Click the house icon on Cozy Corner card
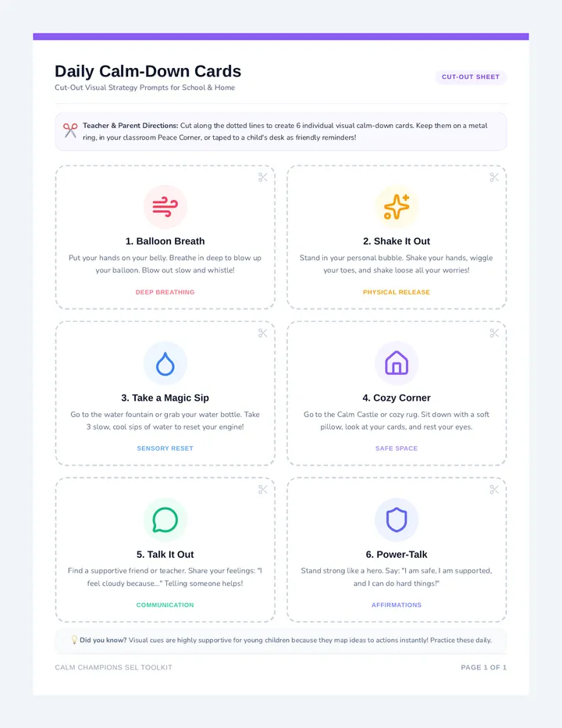This screenshot has width=562, height=728. tap(397, 362)
